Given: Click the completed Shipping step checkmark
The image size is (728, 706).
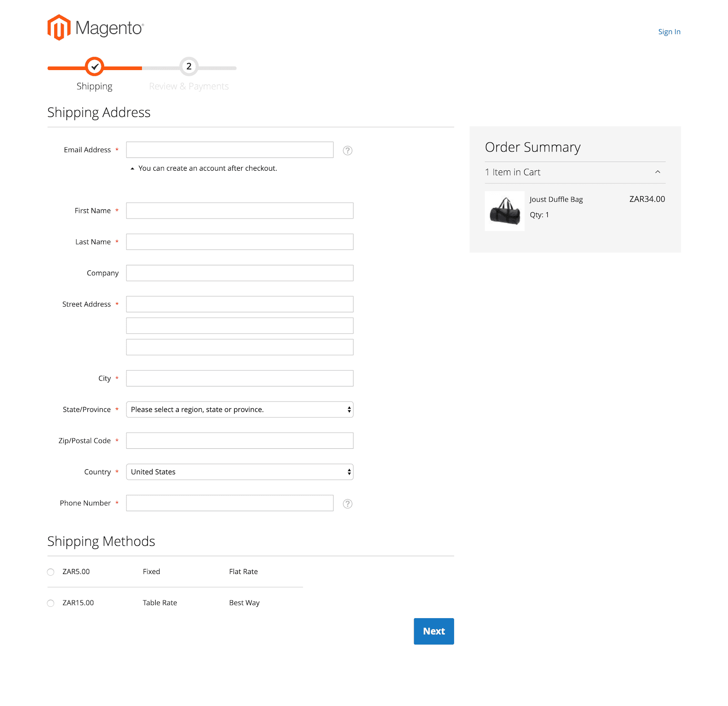Looking at the screenshot, I should tap(94, 67).
